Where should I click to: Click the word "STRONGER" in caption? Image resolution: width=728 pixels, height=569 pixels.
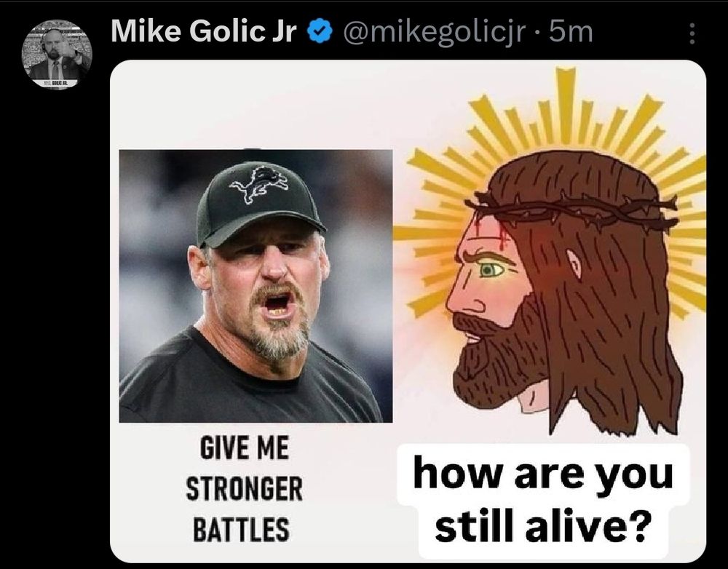[244, 488]
